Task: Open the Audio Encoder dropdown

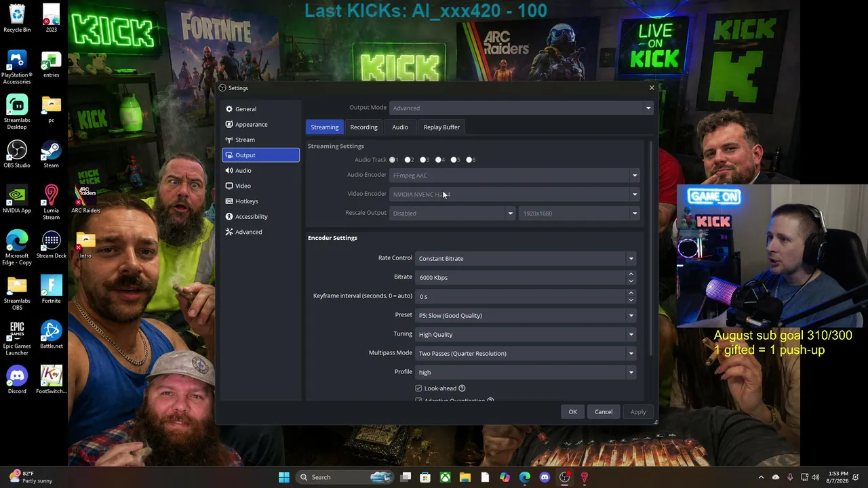Action: click(x=515, y=176)
